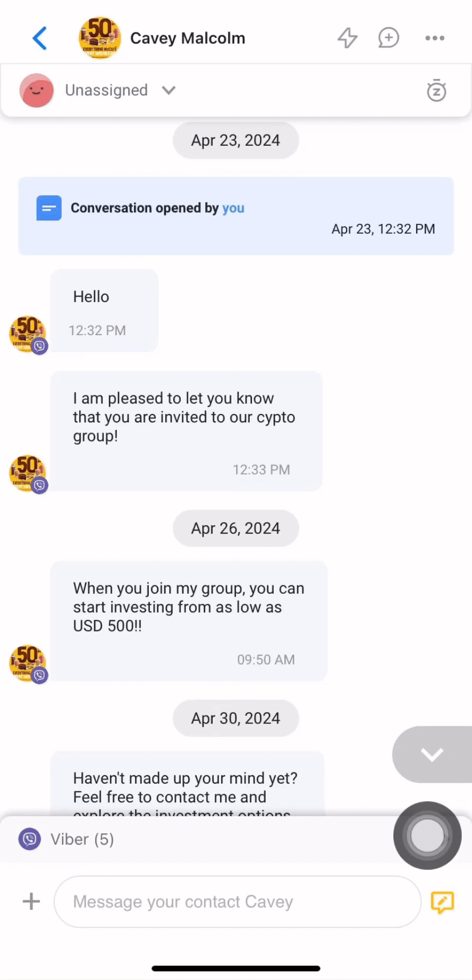Image resolution: width=472 pixels, height=980 pixels.
Task: Select the "Hello" message bubble
Action: (104, 311)
